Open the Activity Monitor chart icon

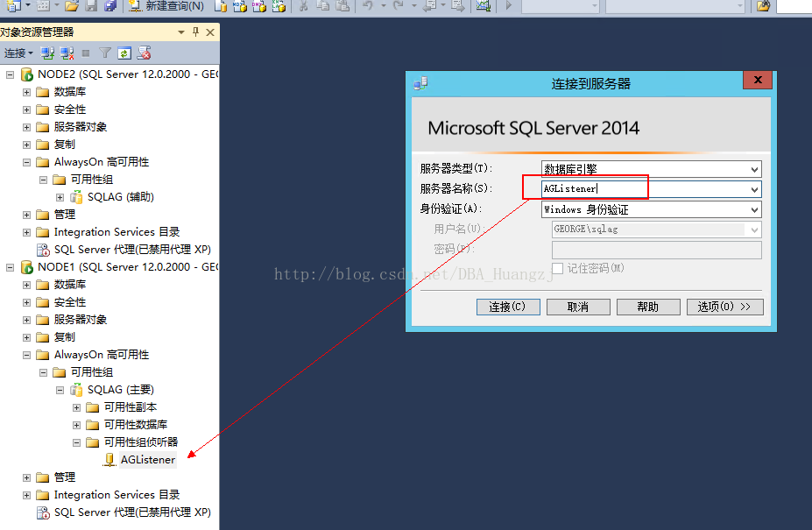[484, 6]
